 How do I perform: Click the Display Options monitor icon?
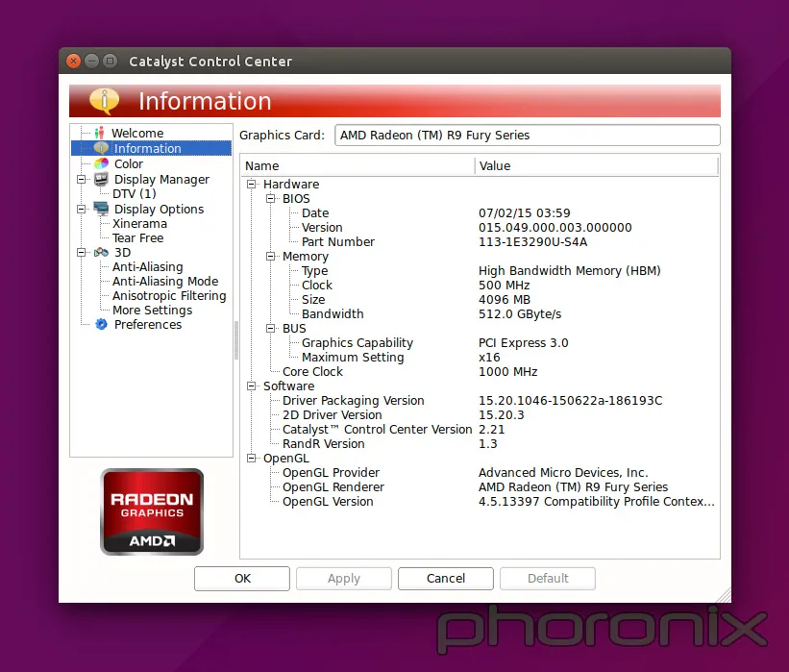pos(101,209)
